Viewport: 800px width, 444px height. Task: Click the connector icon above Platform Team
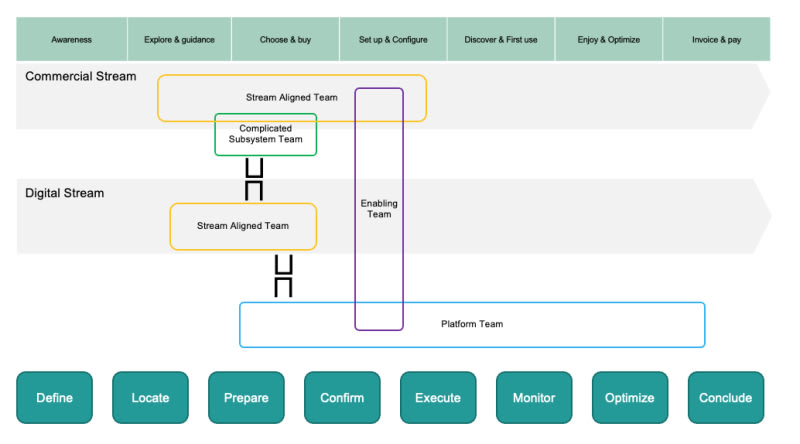click(x=284, y=276)
